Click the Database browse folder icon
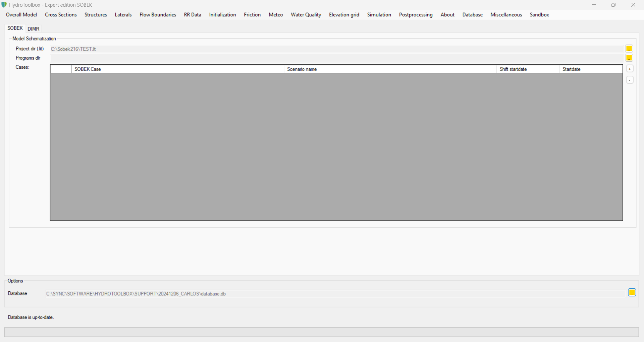Image resolution: width=644 pixels, height=342 pixels. coord(632,293)
